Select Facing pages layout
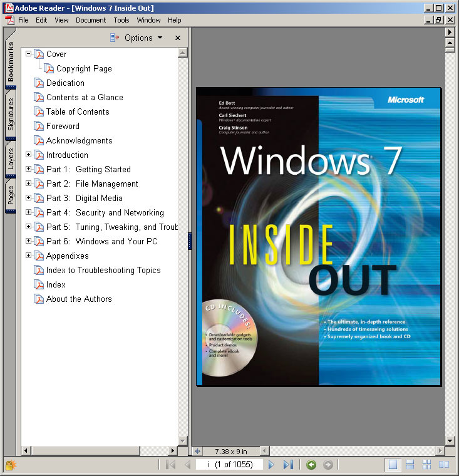This screenshot has width=459, height=476. (x=444, y=465)
